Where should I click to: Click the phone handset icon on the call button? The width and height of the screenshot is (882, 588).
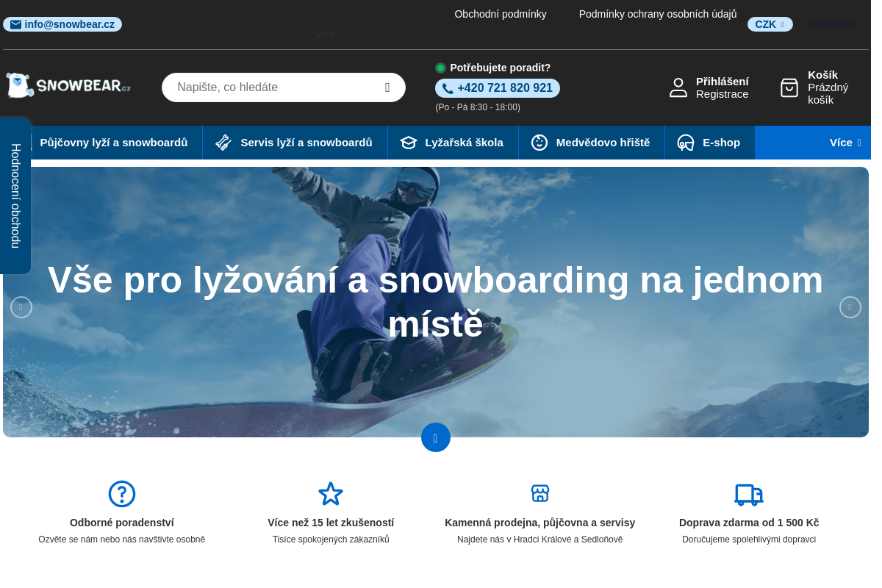pos(448,87)
